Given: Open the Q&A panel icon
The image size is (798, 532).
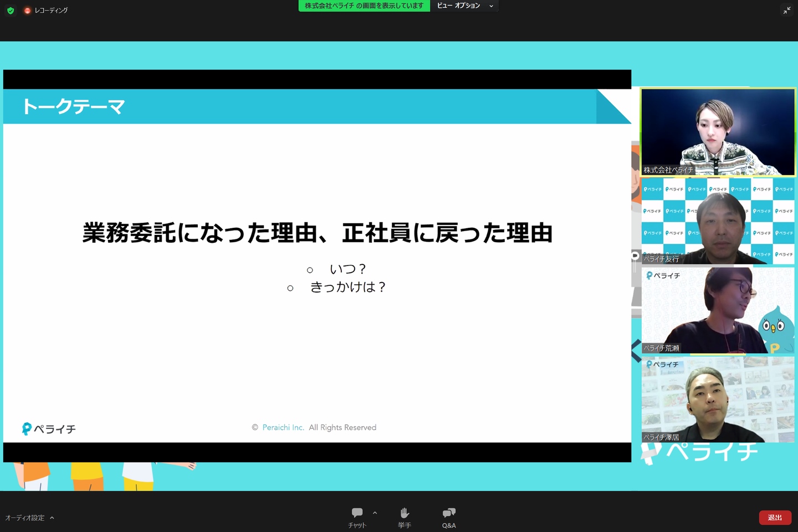Looking at the screenshot, I should coord(449,513).
